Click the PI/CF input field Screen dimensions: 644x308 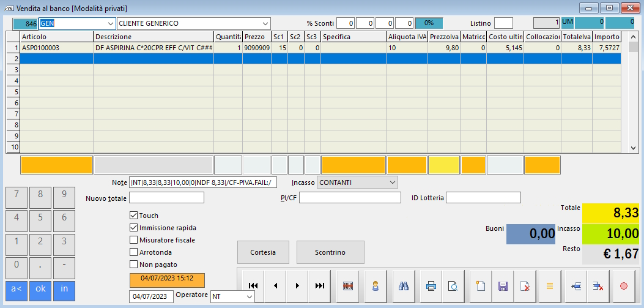point(350,198)
